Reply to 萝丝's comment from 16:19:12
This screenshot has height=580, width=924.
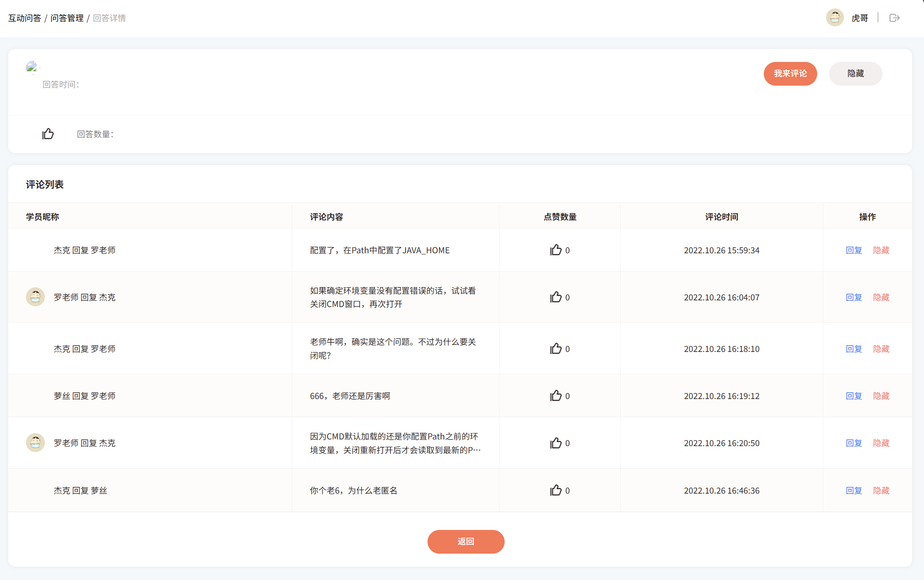[854, 396]
